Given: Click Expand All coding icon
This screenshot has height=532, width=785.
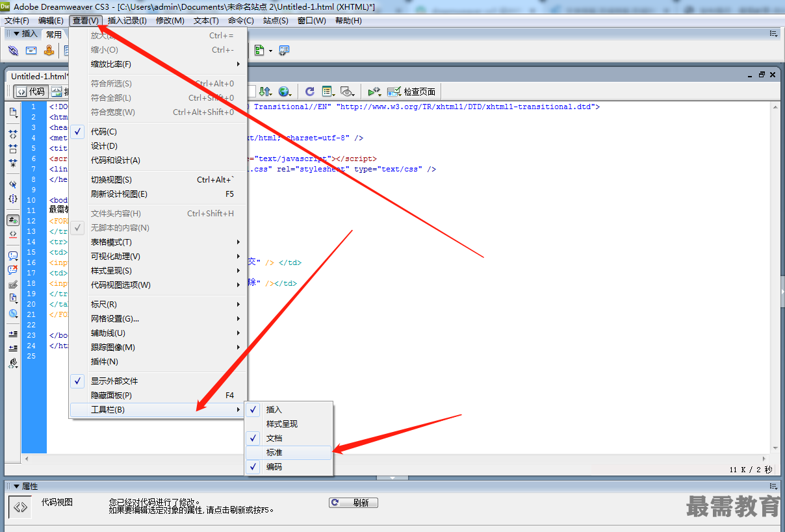Looking at the screenshot, I should (13, 162).
